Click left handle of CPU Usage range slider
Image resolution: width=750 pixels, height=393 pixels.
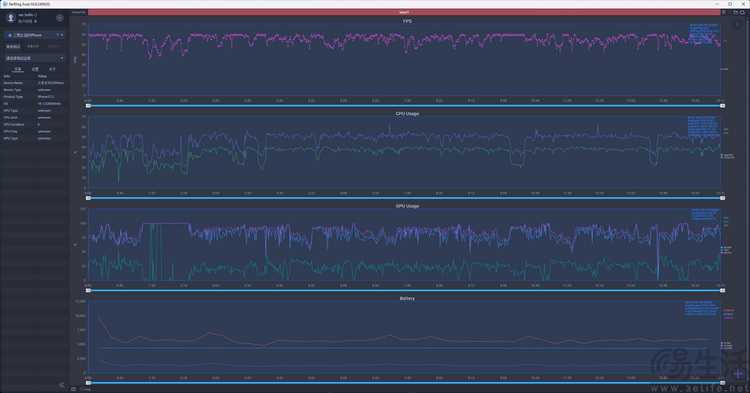tap(88, 198)
